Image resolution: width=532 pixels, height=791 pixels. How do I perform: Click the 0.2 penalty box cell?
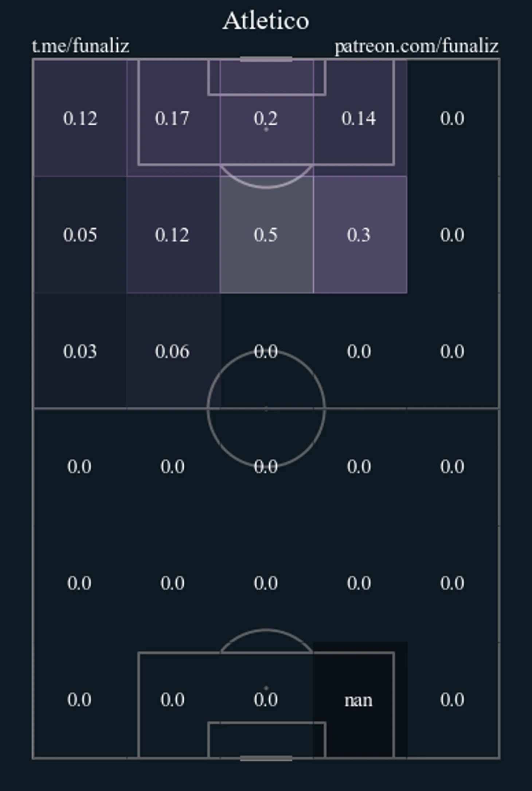tap(266, 118)
